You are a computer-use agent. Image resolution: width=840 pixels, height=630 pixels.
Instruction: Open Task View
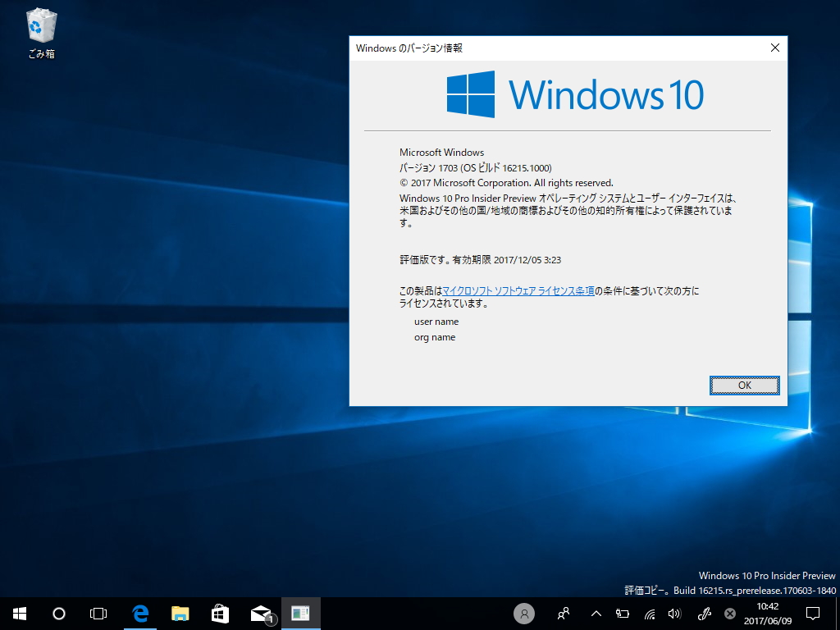(98, 614)
